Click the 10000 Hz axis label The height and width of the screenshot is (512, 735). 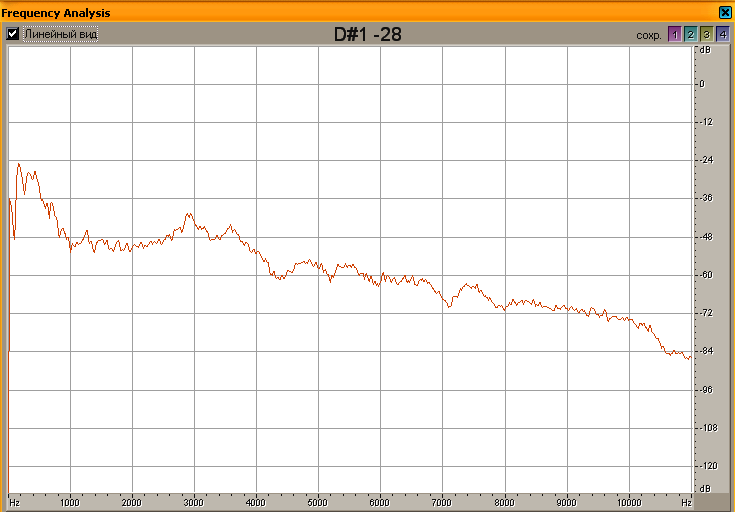coord(628,503)
